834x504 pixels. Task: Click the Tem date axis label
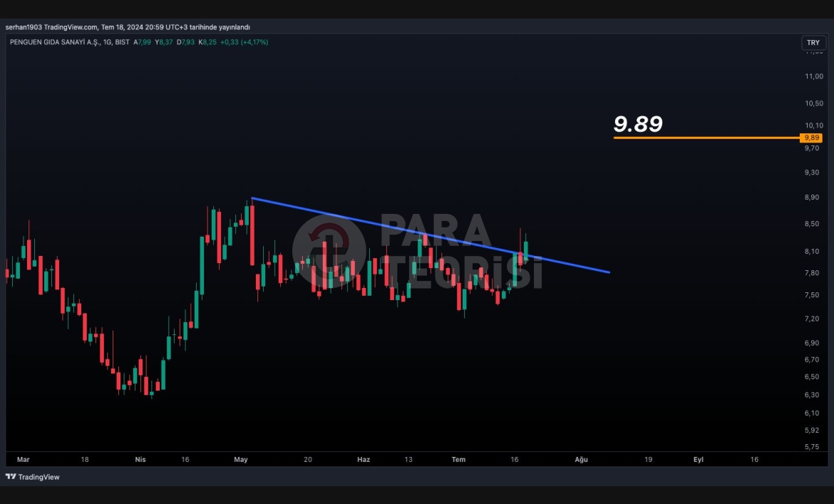[458, 459]
